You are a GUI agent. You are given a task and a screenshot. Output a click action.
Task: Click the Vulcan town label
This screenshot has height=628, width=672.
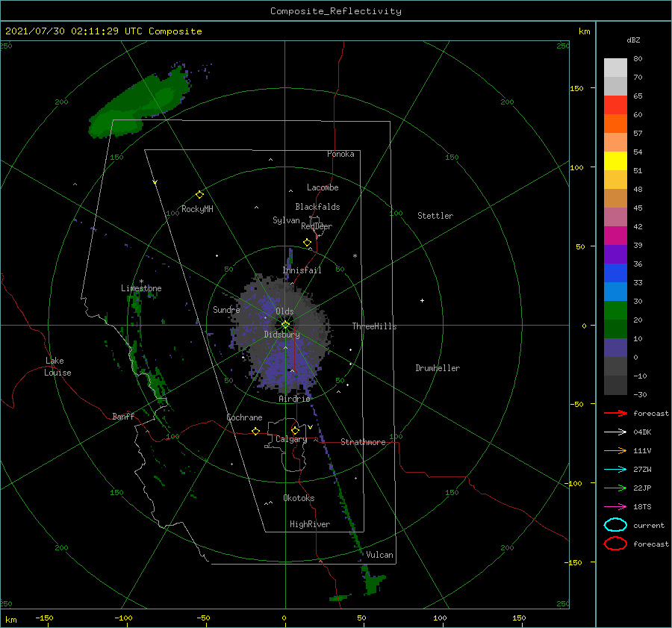tap(379, 555)
